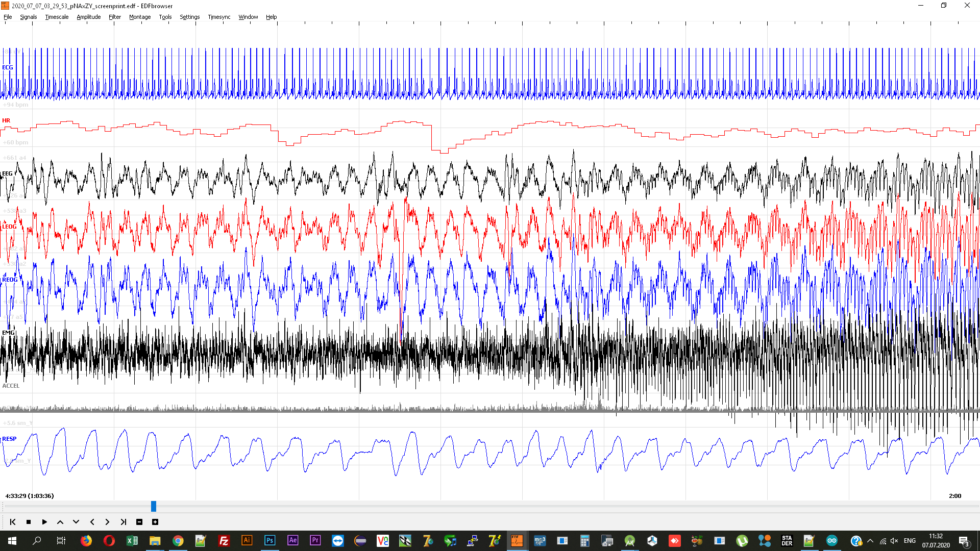
Task: Open Arduino IDE from the taskbar
Action: pyautogui.click(x=832, y=541)
